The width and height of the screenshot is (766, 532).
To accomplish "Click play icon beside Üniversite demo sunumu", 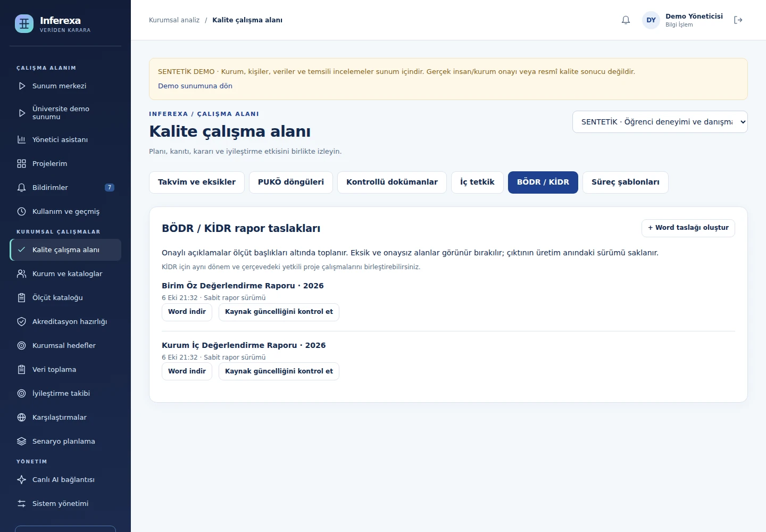I will pyautogui.click(x=22, y=113).
